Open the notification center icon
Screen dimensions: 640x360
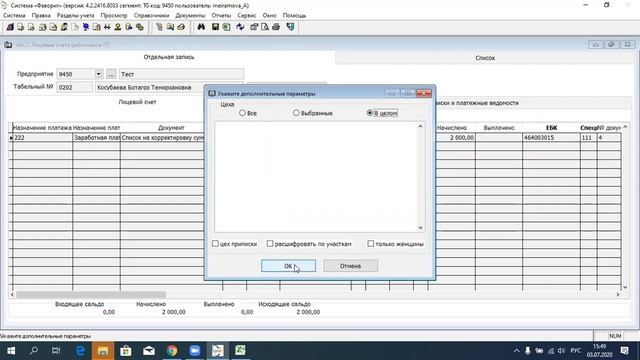(624, 351)
